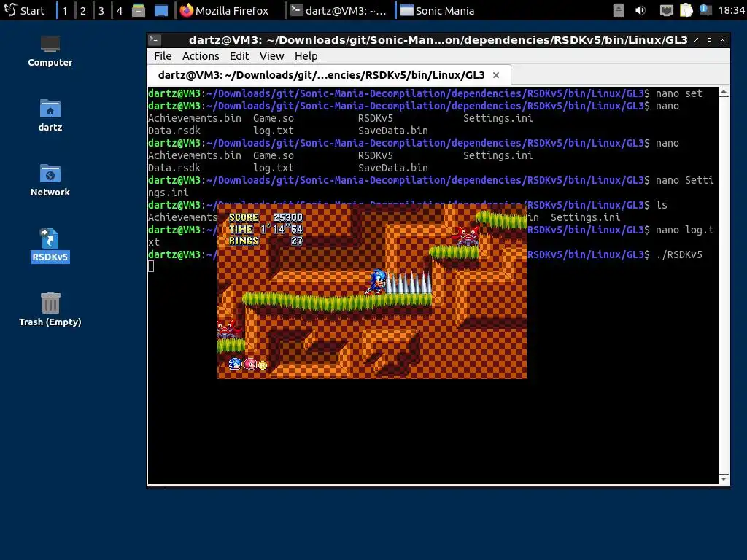Viewport: 747px width, 560px height.
Task: Click the 'nano set' command text
Action: click(679, 93)
